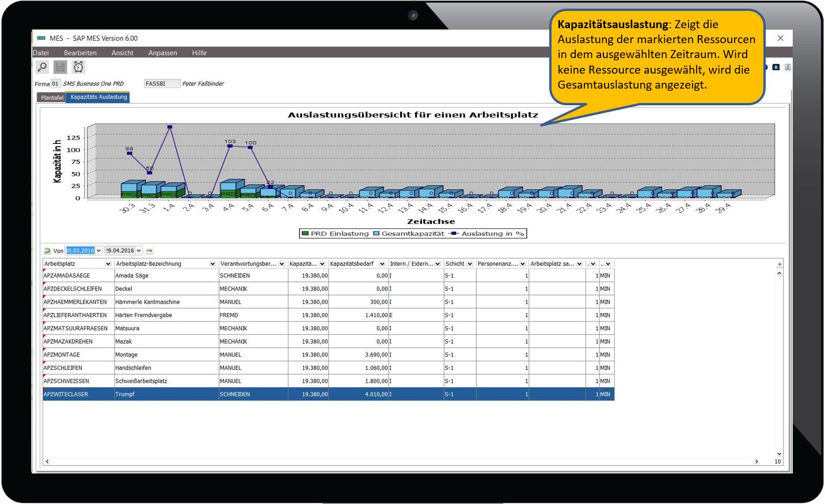Click the 103 data point on chart line
This screenshot has height=504, width=825.
[x=230, y=146]
